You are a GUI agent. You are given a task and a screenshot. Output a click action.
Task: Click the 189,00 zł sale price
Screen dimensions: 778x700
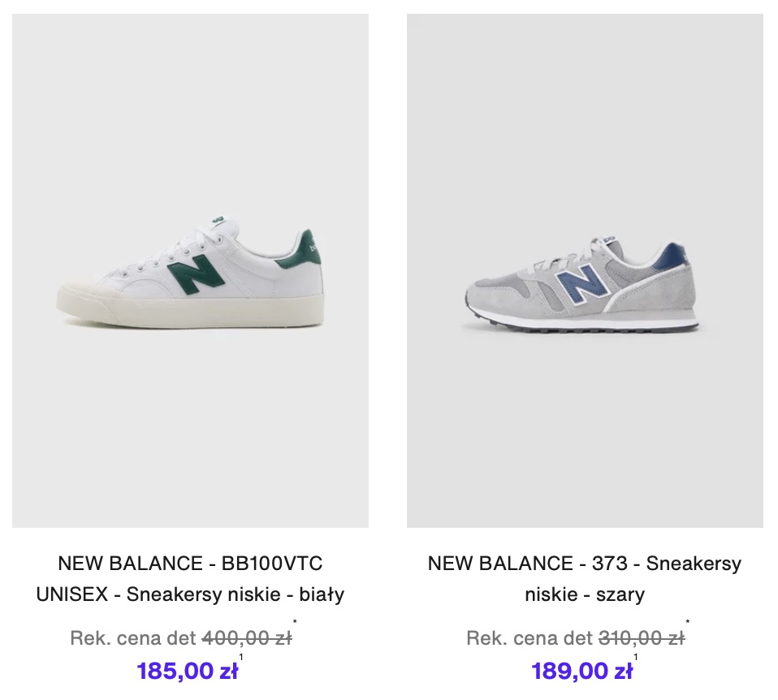click(582, 672)
